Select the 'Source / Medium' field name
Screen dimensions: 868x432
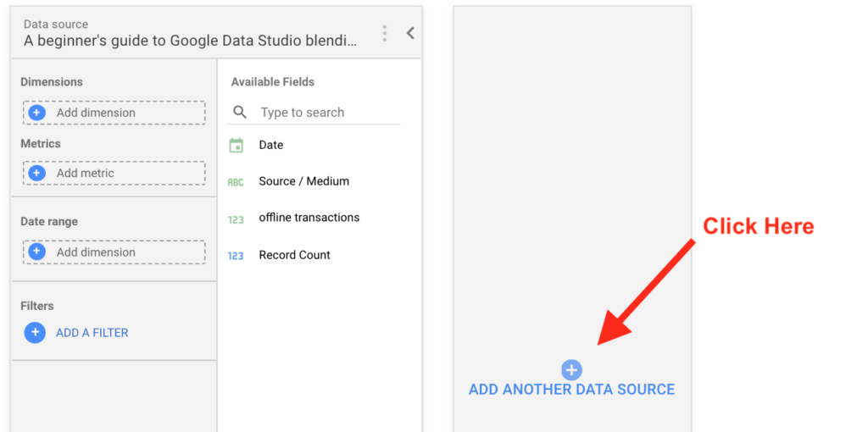pyautogui.click(x=303, y=181)
